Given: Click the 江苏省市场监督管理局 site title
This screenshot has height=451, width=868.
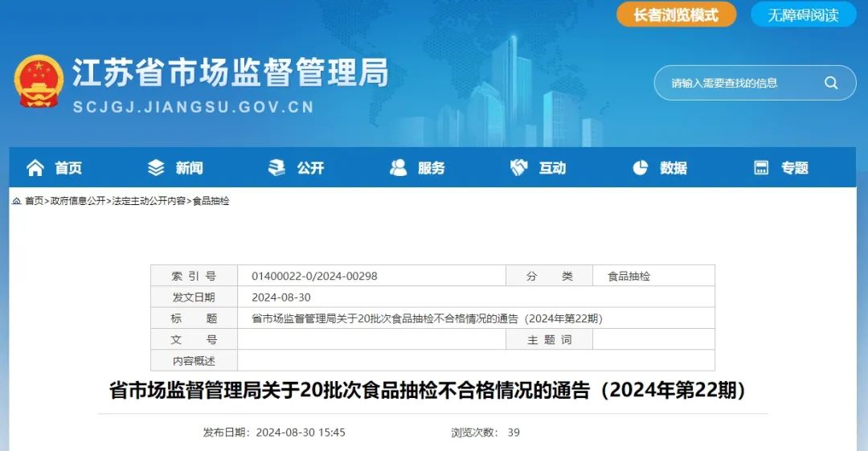Looking at the screenshot, I should [x=230, y=73].
